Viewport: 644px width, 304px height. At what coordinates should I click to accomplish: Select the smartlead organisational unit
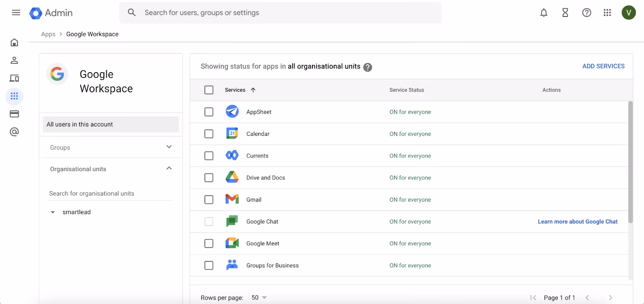click(76, 212)
